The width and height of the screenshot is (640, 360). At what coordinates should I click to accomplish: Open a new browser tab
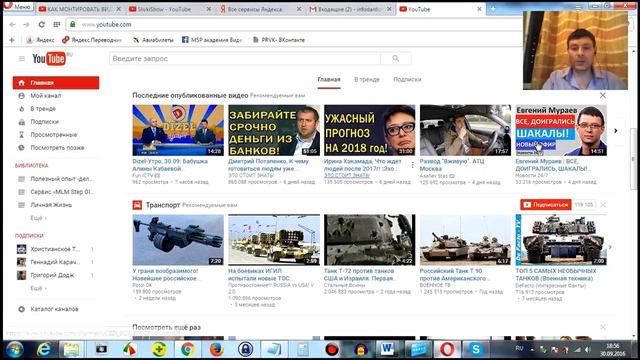click(493, 9)
